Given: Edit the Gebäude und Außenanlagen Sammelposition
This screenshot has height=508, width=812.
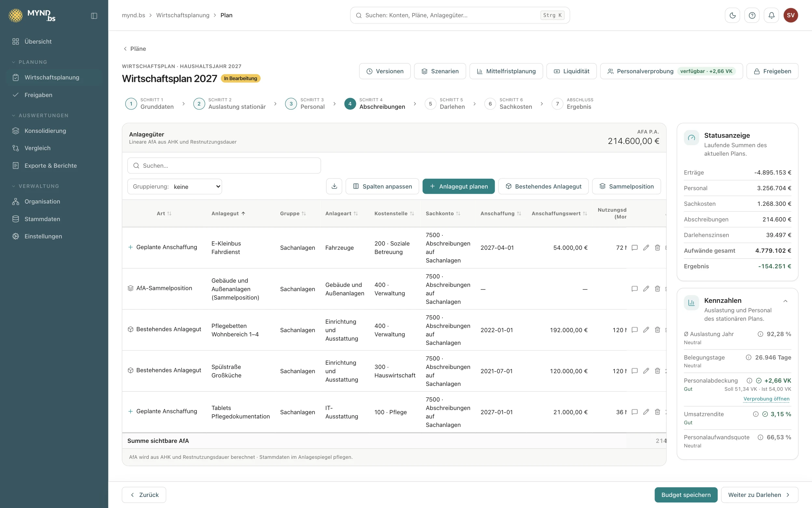Looking at the screenshot, I should click(x=646, y=289).
